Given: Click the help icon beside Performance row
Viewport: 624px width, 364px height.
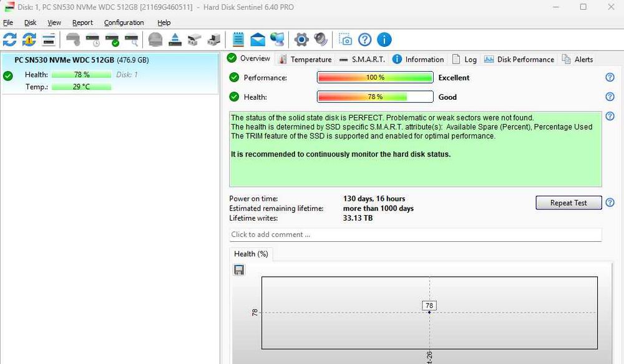Looking at the screenshot, I should 610,77.
